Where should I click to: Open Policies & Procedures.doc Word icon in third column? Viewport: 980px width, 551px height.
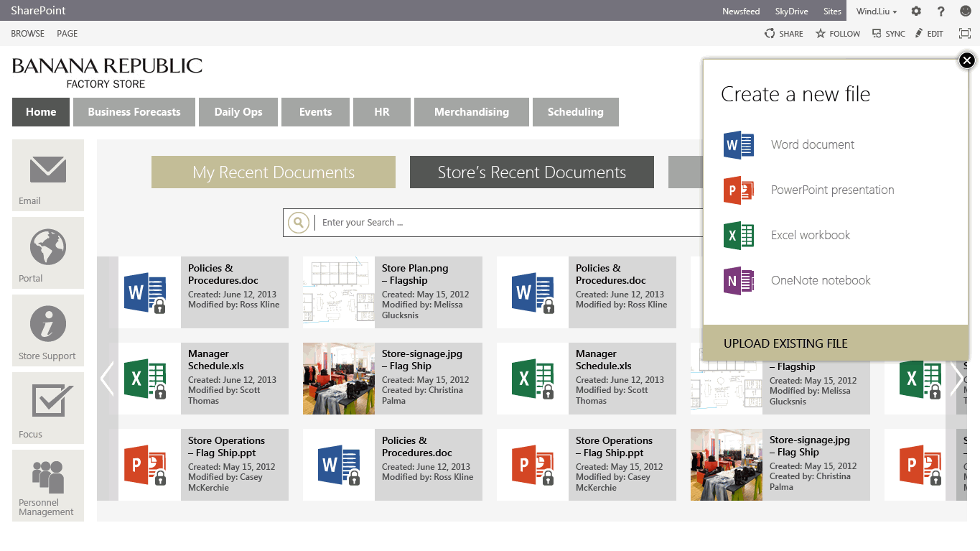click(x=533, y=292)
